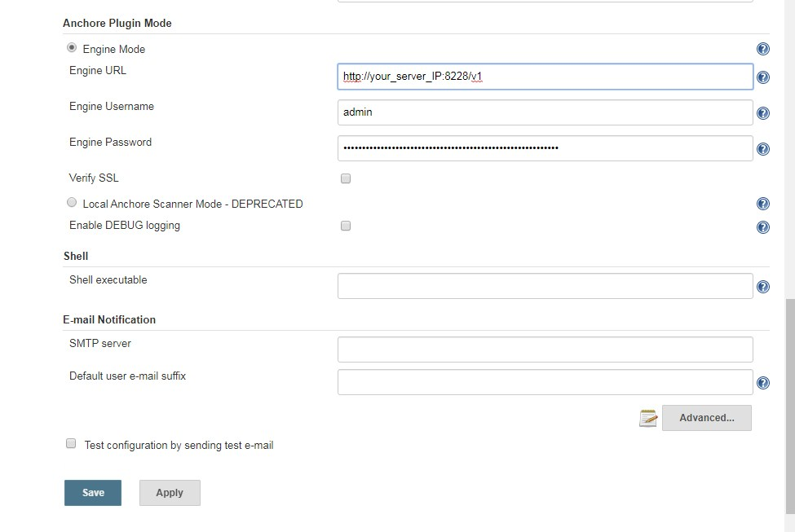The width and height of the screenshot is (795, 532).
Task: Tick the Enable DEBUG logging checkbox
Action: [346, 226]
